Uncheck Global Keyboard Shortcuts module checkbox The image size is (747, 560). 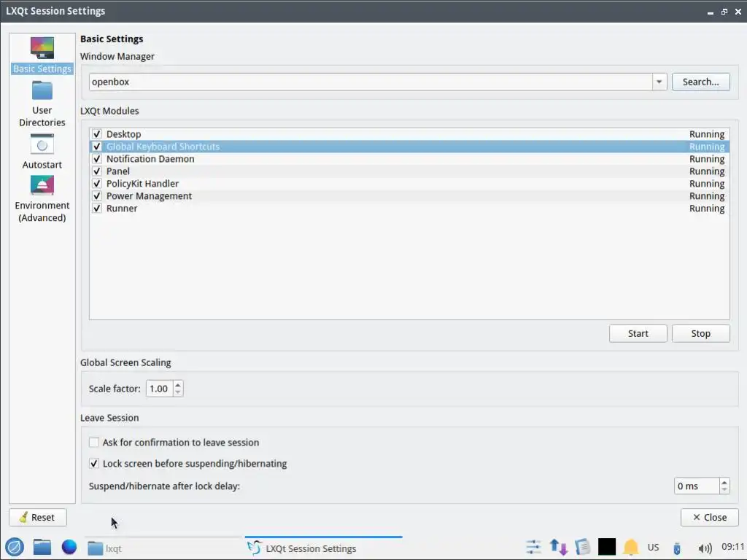click(x=97, y=146)
